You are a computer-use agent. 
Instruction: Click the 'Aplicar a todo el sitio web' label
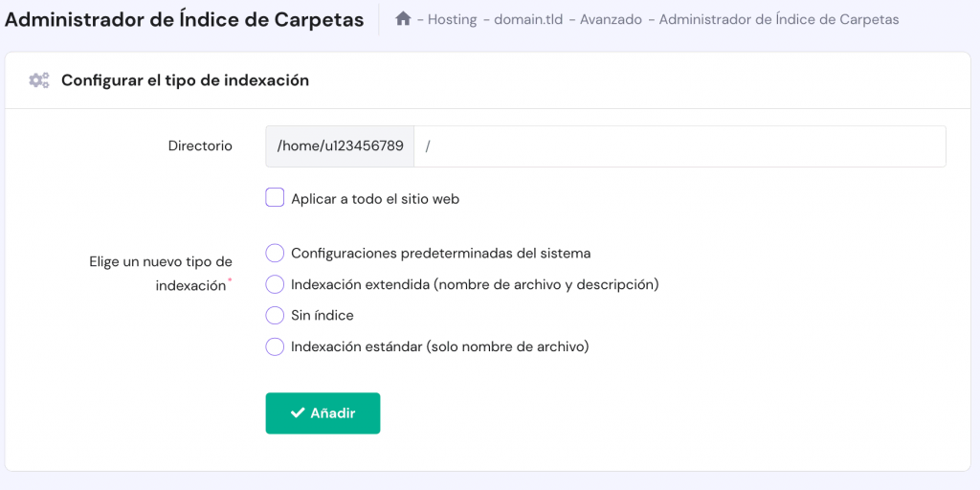pyautogui.click(x=375, y=199)
